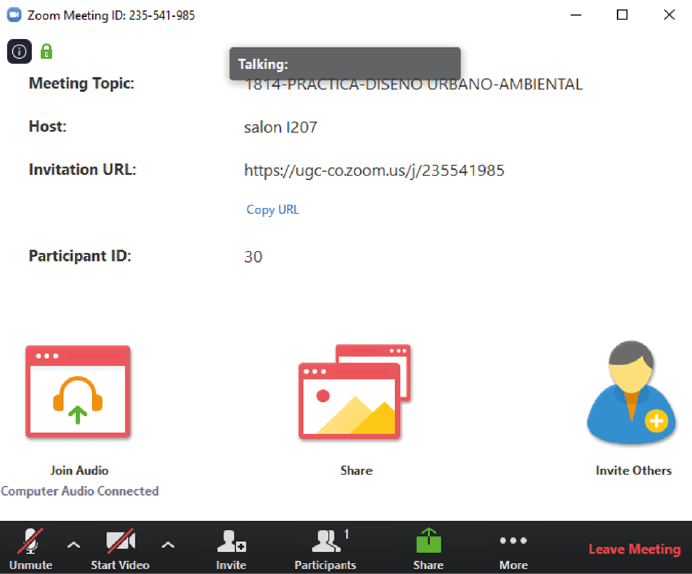The height and width of the screenshot is (574, 692).
Task: Click the Zoom logo in title bar
Action: 14,15
